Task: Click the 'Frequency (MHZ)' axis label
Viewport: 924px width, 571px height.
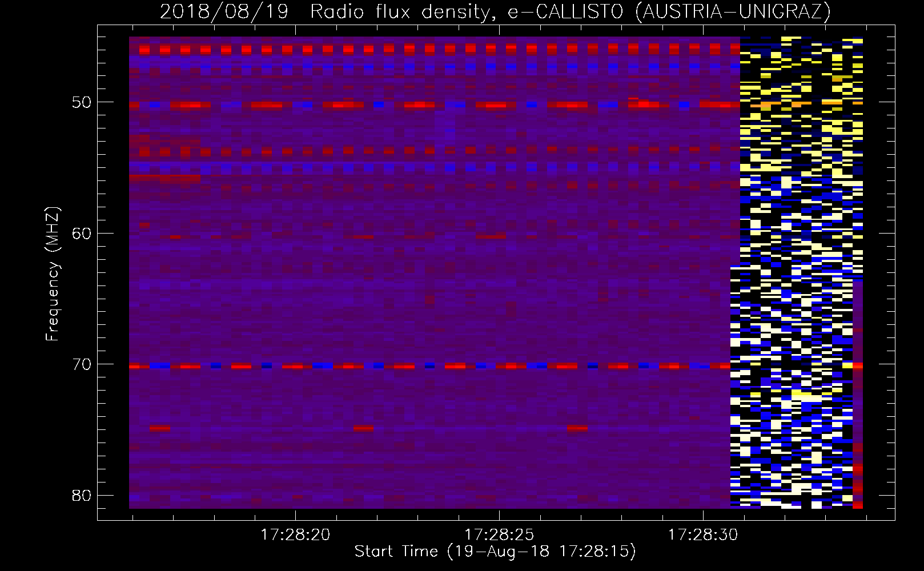Action: (x=53, y=274)
